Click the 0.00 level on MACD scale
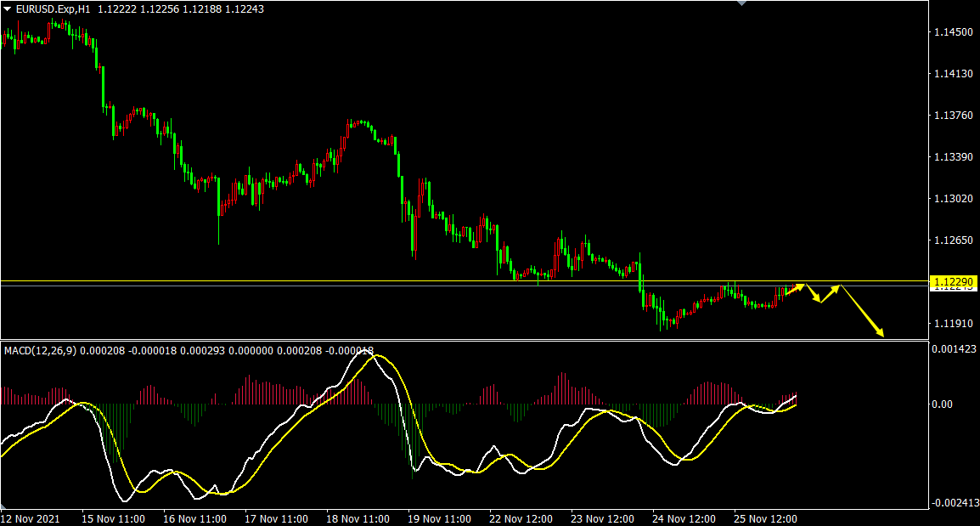The height and width of the screenshot is (526, 980). 942,404
